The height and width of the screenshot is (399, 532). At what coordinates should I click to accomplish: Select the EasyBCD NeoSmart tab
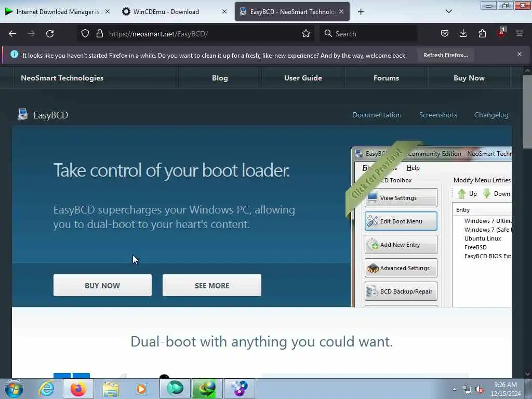tap(292, 11)
